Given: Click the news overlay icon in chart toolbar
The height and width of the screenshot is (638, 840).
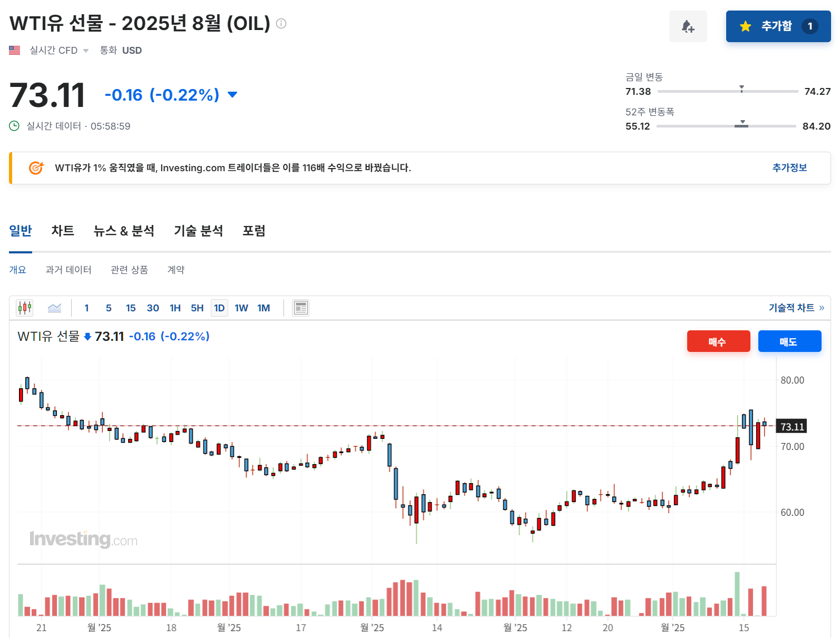Looking at the screenshot, I should (301, 308).
